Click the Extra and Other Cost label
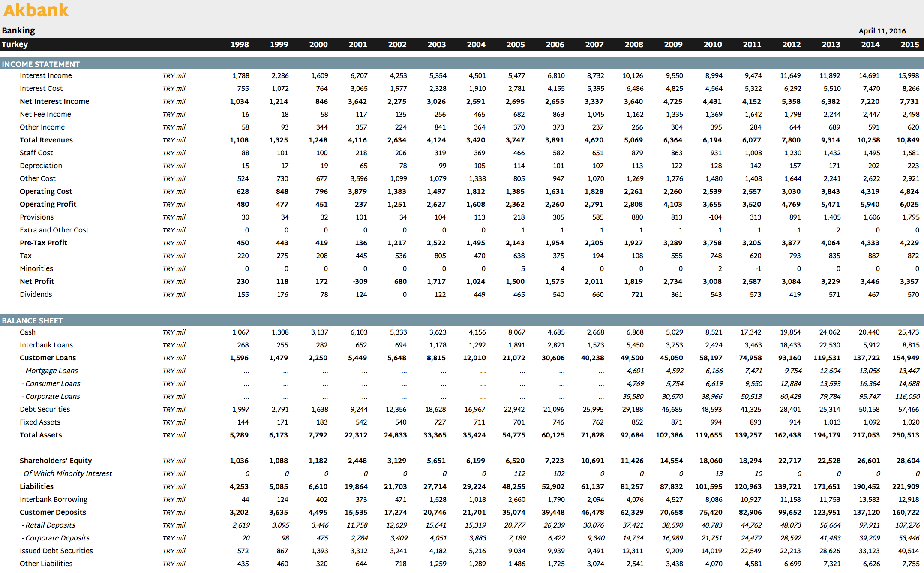This screenshot has width=924, height=573. (54, 230)
